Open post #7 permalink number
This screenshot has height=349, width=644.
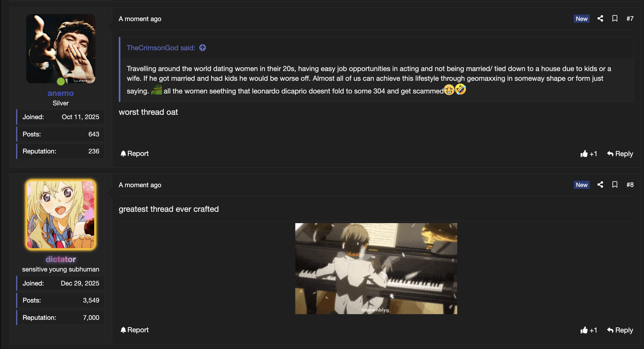coord(630,19)
